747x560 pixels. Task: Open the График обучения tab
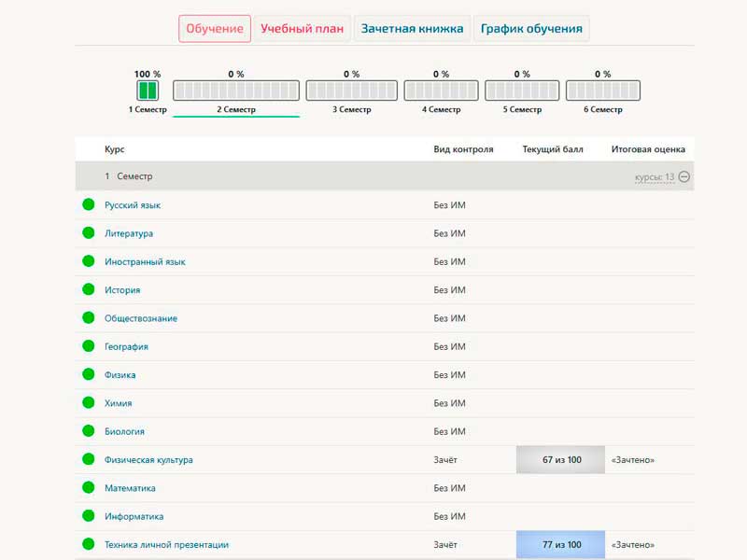[531, 29]
